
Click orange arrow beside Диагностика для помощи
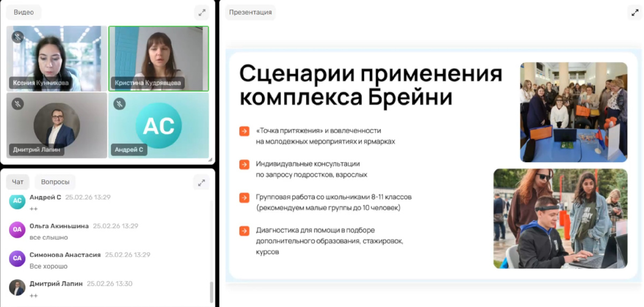click(x=244, y=231)
